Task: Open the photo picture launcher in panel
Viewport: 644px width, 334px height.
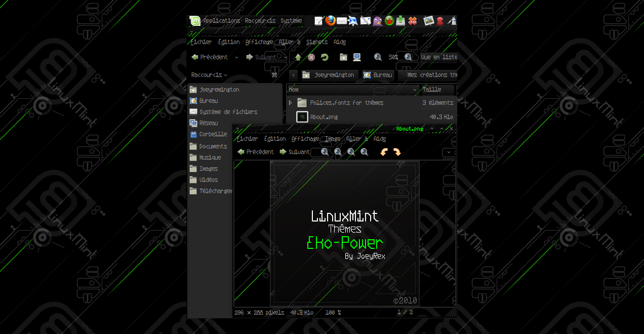Action: pos(429,21)
